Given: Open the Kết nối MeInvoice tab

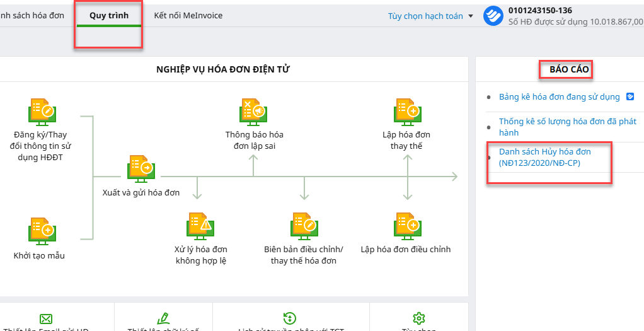Looking at the screenshot, I should 188,15.
